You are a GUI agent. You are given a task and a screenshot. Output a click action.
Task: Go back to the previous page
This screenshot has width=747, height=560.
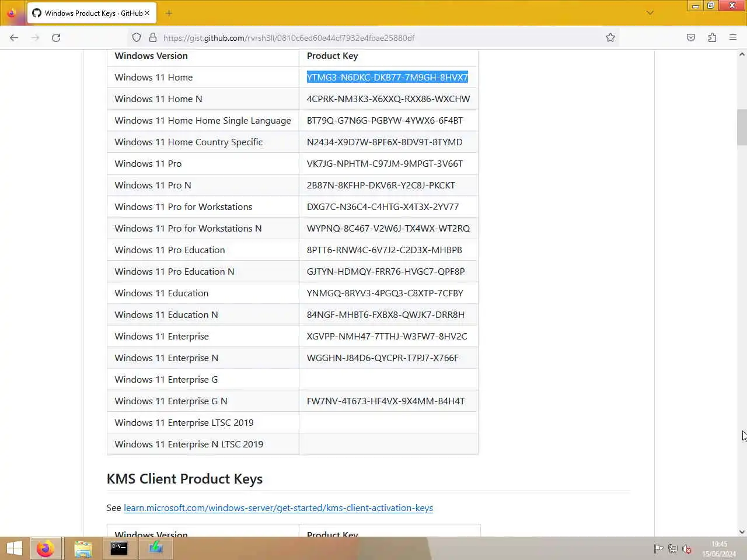[14, 38]
